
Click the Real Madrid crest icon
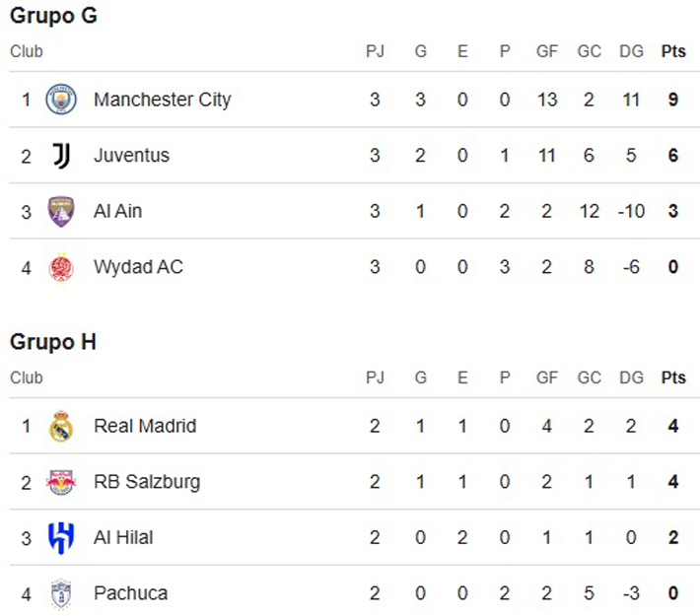click(61, 426)
